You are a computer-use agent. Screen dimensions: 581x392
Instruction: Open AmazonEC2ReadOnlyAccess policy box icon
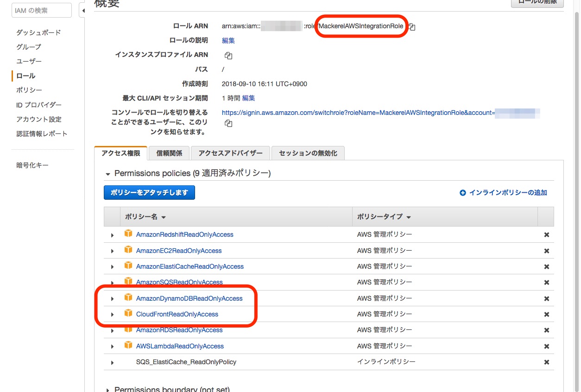[x=128, y=250]
